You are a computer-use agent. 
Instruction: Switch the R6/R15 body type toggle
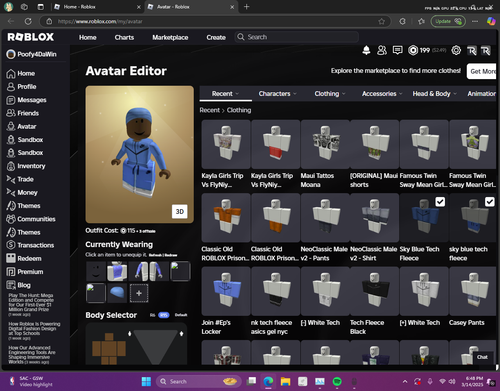[164, 315]
